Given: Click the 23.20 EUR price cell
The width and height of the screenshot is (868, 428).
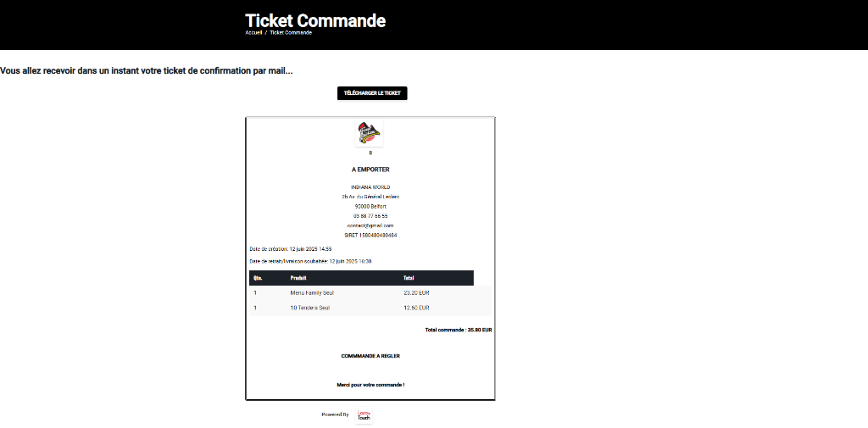Looking at the screenshot, I should coord(416,292).
